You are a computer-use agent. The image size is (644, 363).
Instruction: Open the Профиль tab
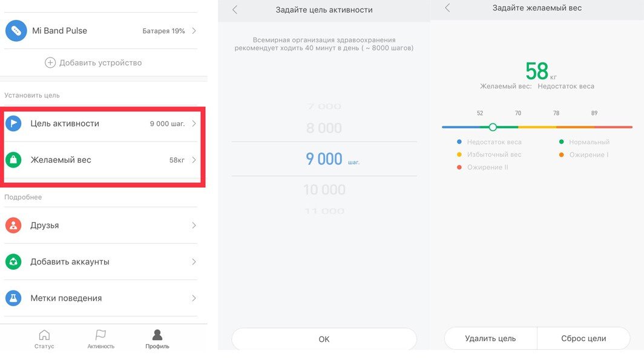[157, 339]
